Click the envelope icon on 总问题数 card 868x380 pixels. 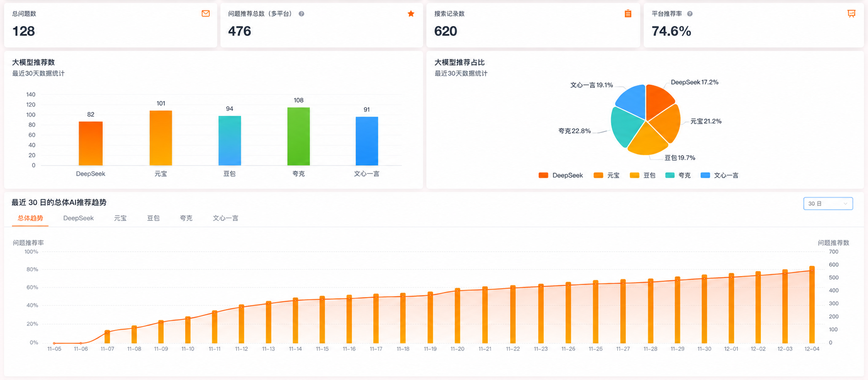pyautogui.click(x=206, y=14)
